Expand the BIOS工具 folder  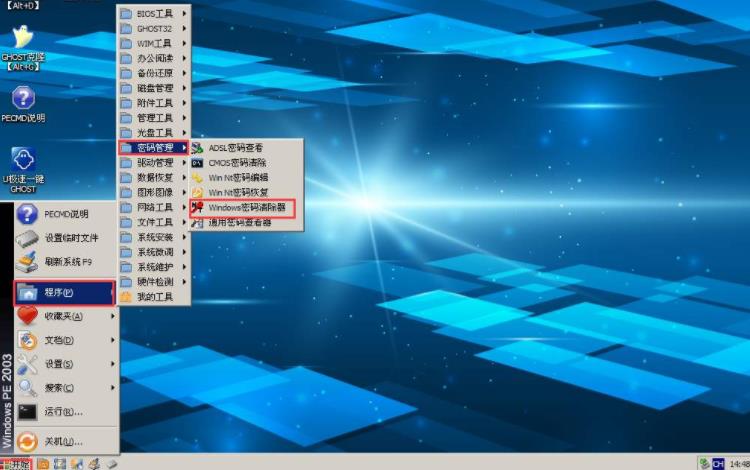[x=154, y=14]
